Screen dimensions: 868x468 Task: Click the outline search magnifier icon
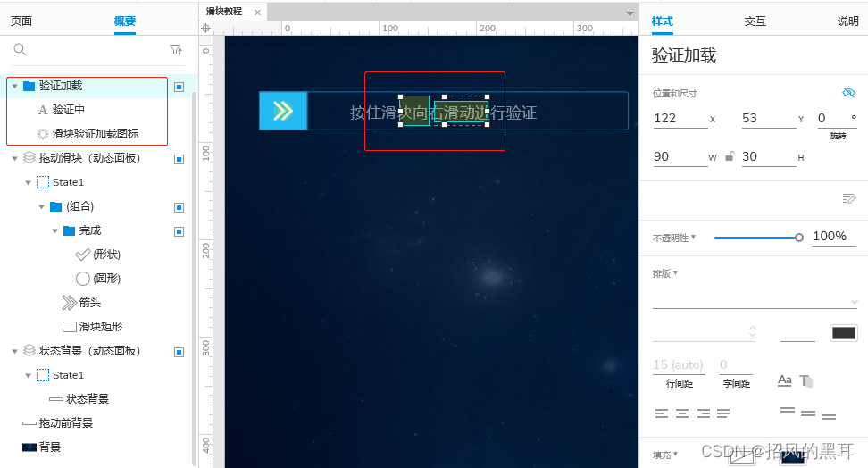(x=20, y=49)
